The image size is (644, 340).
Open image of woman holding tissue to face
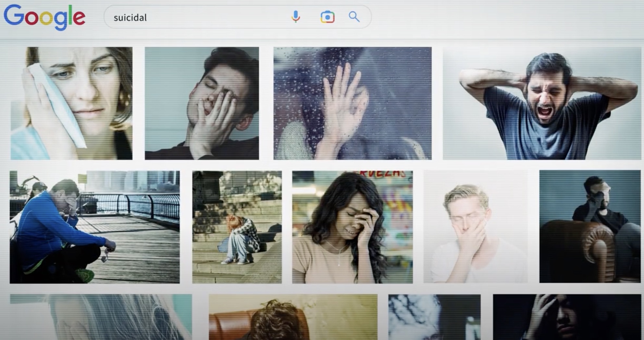[x=71, y=103]
